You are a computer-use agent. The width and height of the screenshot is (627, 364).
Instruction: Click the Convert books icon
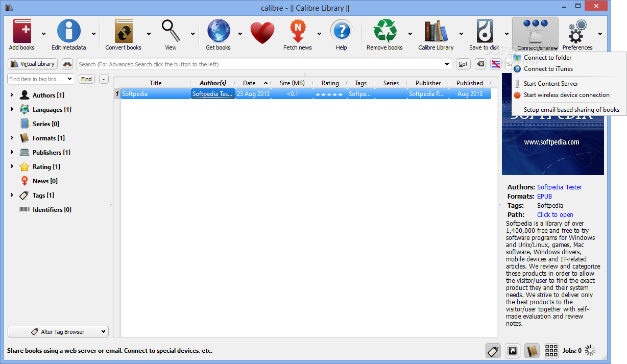[x=123, y=32]
